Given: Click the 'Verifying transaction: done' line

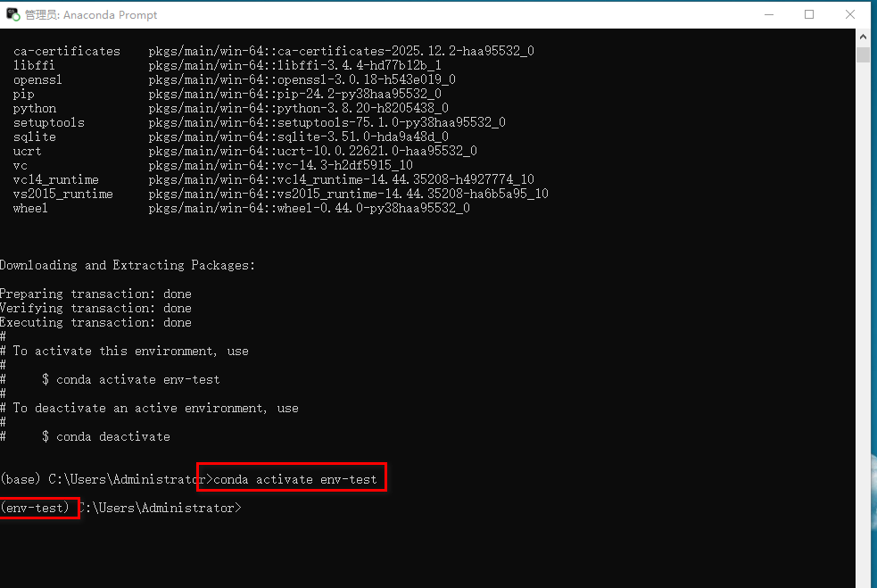Looking at the screenshot, I should point(95,308).
